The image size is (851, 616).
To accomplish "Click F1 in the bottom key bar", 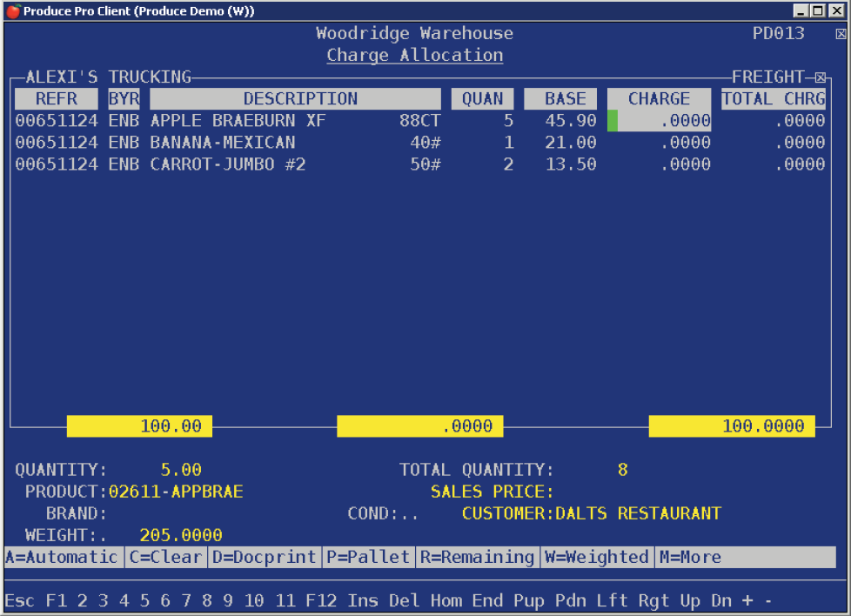I will pos(57,601).
